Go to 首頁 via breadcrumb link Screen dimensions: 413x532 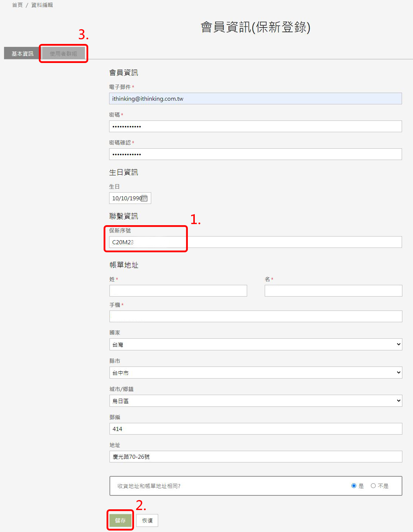17,5
